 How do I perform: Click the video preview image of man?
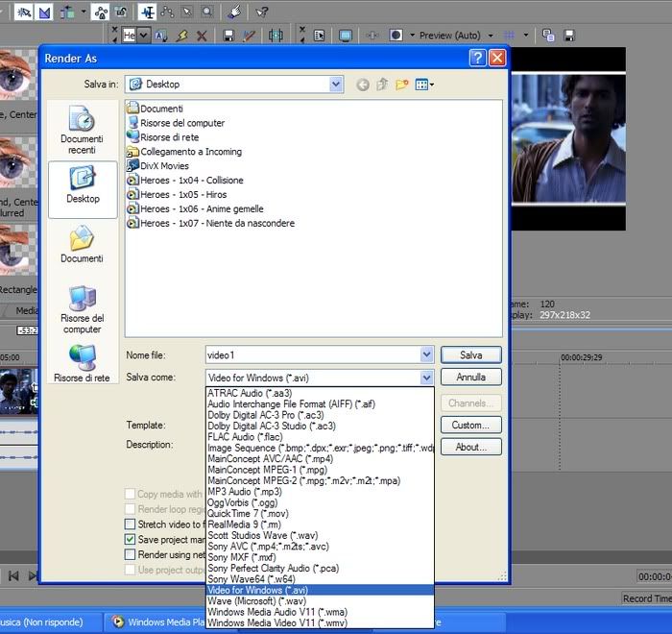[x=568, y=138]
